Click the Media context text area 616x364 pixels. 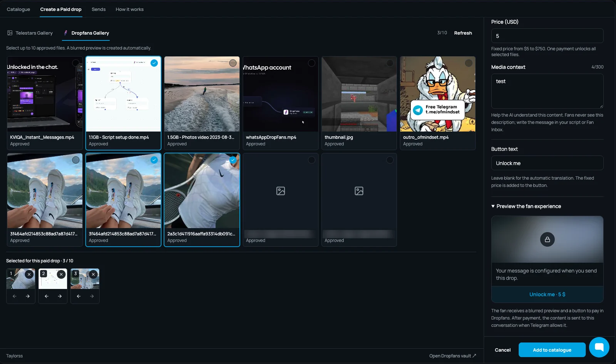pyautogui.click(x=547, y=91)
